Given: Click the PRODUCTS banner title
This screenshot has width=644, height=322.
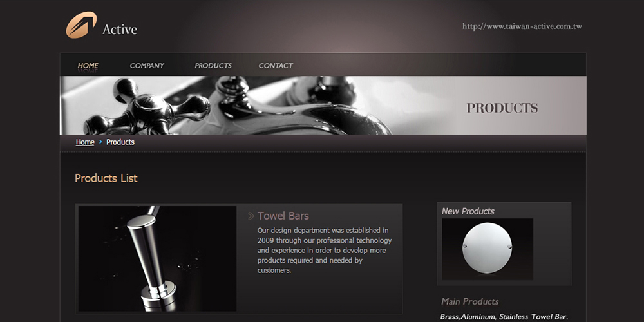Looking at the screenshot, I should coord(502,108).
